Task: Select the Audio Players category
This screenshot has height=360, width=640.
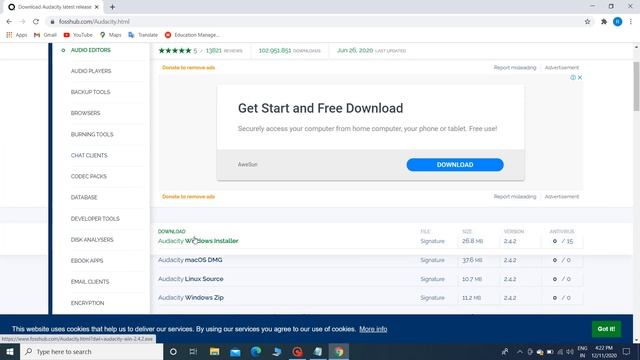Action: [91, 71]
